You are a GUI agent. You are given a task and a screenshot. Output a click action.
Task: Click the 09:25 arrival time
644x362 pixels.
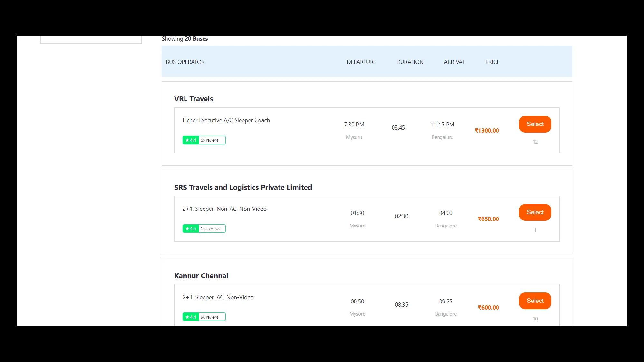coord(446,302)
